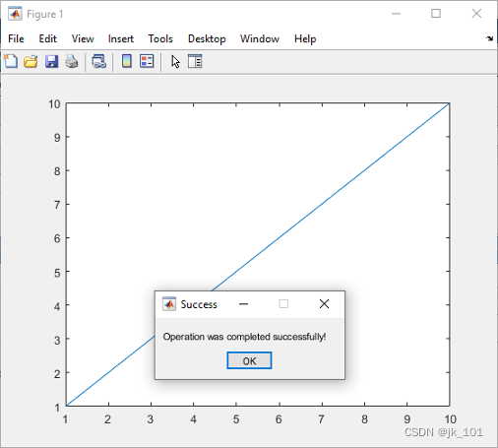Open file using the folder icon
498x448 pixels.
(x=31, y=61)
